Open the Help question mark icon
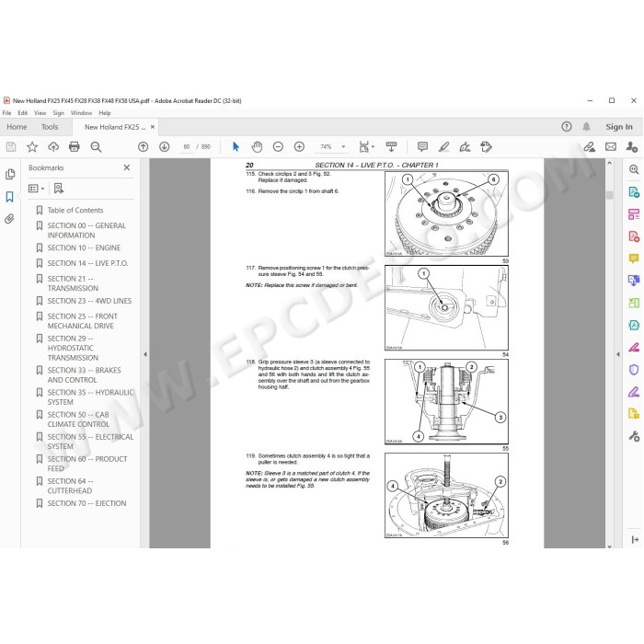Image resolution: width=644 pixels, height=644 pixels. [567, 127]
